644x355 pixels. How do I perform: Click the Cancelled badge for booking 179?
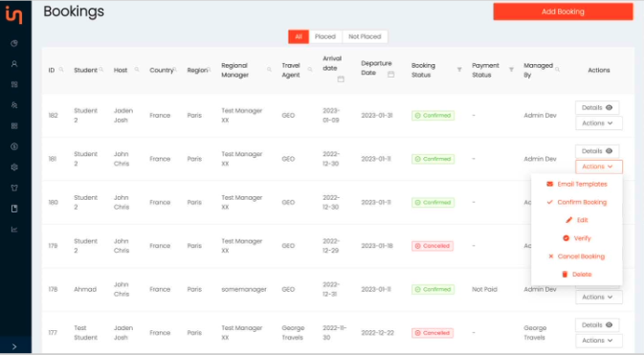click(x=433, y=246)
